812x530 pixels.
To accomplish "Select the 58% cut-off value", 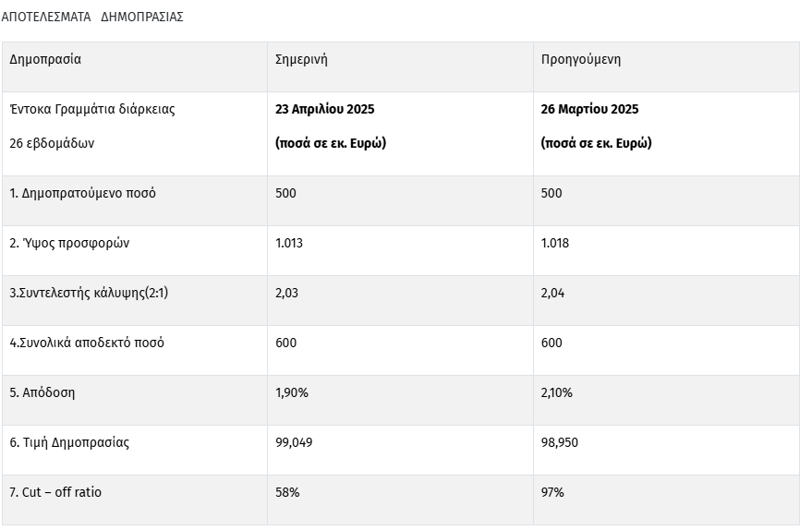I will (287, 492).
